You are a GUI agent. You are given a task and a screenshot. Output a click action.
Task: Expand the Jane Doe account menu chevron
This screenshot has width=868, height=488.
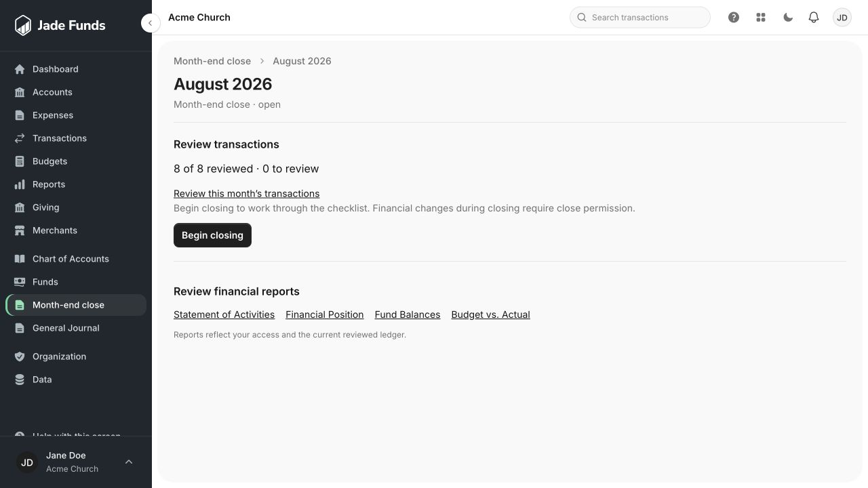click(x=129, y=462)
